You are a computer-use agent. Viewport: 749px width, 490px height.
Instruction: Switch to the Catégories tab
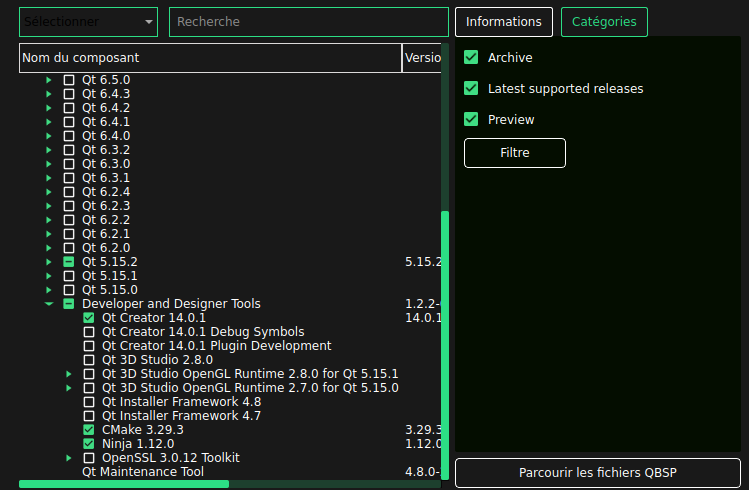(604, 22)
